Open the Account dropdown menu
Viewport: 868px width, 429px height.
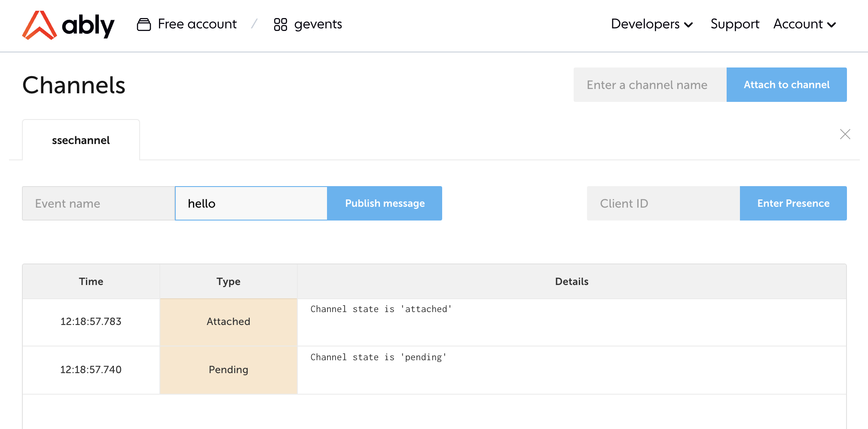[x=804, y=24]
